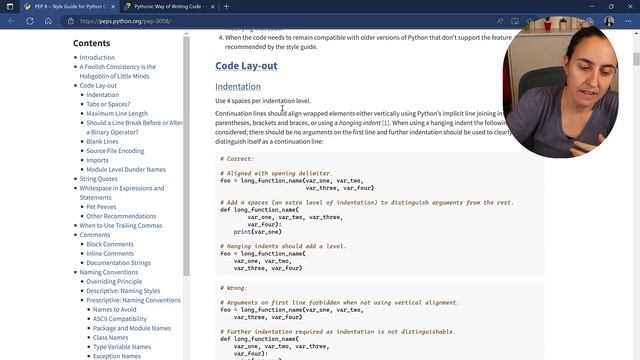Jump to Comments section link
640x360 pixels.
tap(95, 235)
